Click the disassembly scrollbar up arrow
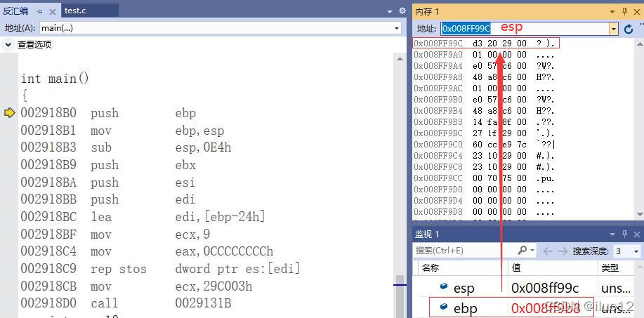 pos(400,59)
